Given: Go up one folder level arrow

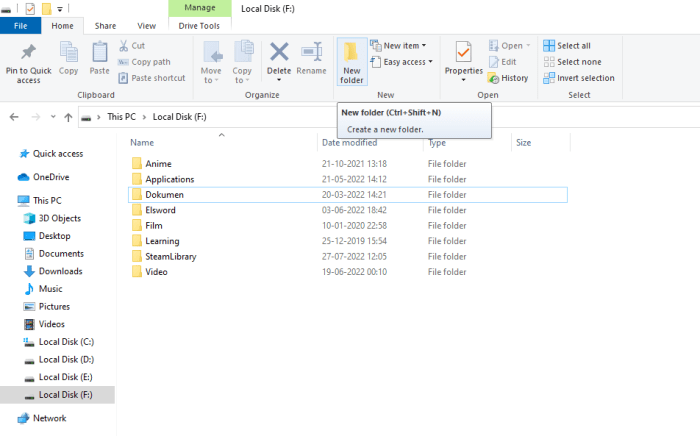Looking at the screenshot, I should tap(68, 117).
